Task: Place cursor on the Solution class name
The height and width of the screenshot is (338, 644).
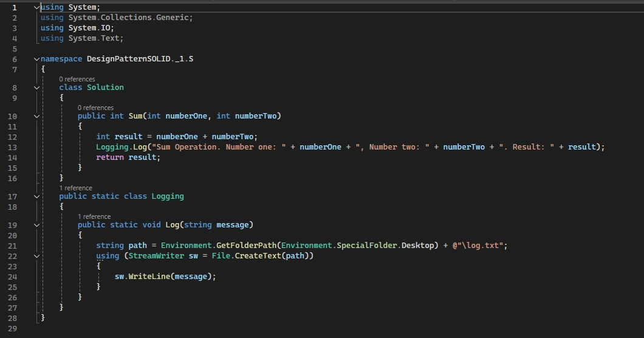Action: [x=105, y=87]
